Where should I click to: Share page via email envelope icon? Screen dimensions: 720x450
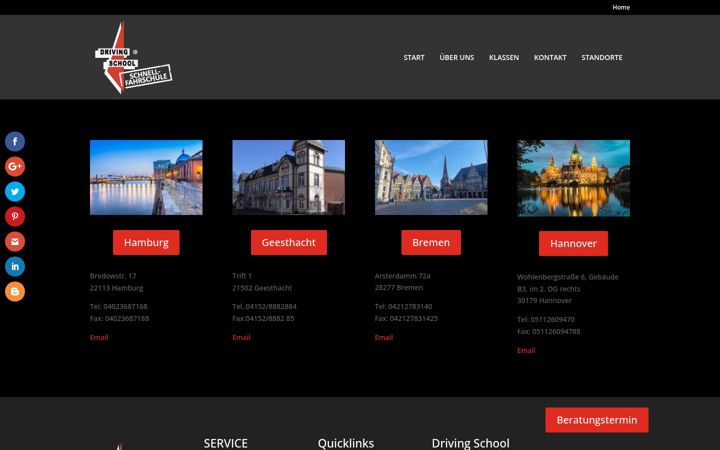(15, 241)
